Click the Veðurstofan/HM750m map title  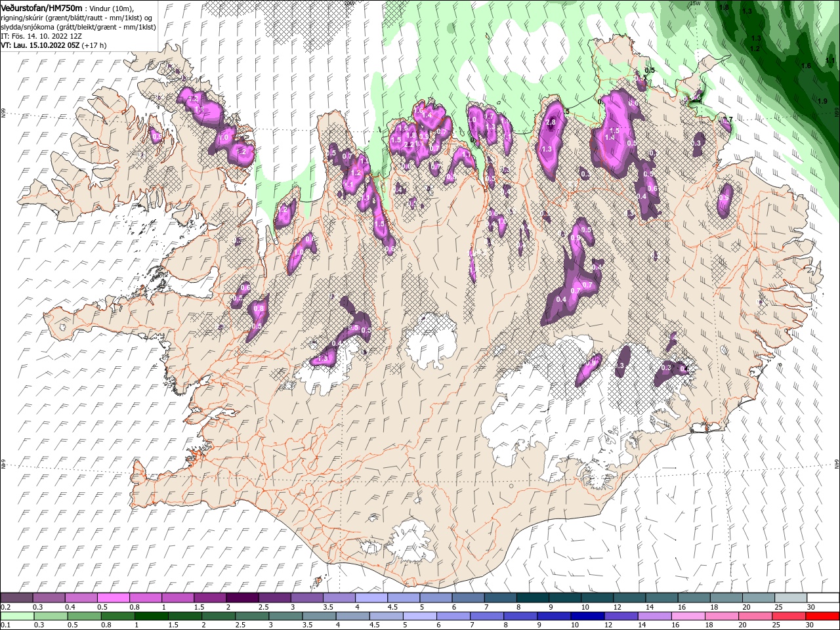tap(42, 8)
